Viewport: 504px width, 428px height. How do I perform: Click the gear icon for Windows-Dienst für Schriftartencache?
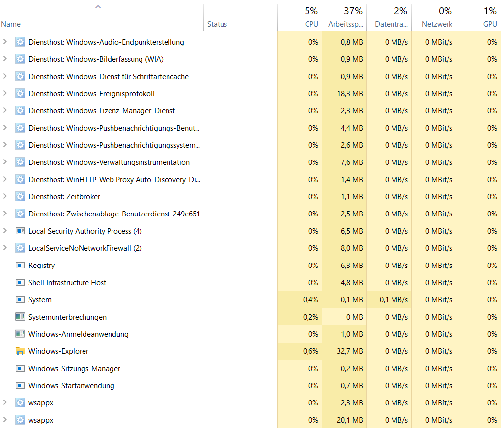tap(20, 77)
